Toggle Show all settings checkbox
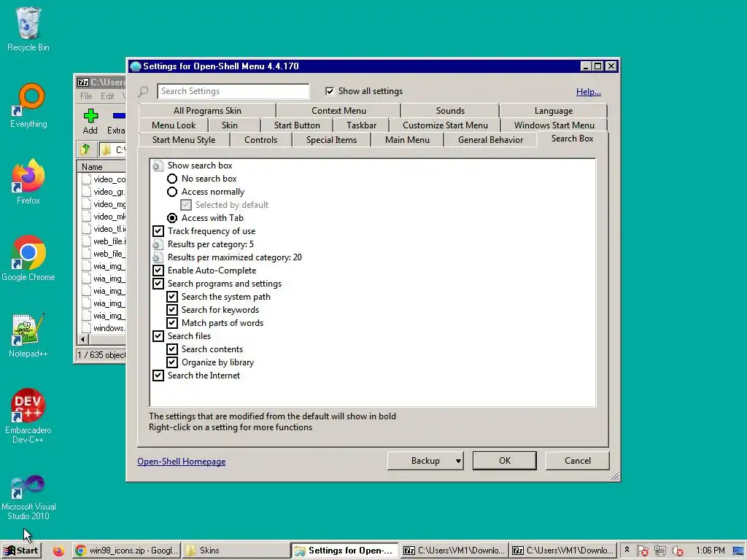This screenshot has width=747, height=560. (x=330, y=91)
